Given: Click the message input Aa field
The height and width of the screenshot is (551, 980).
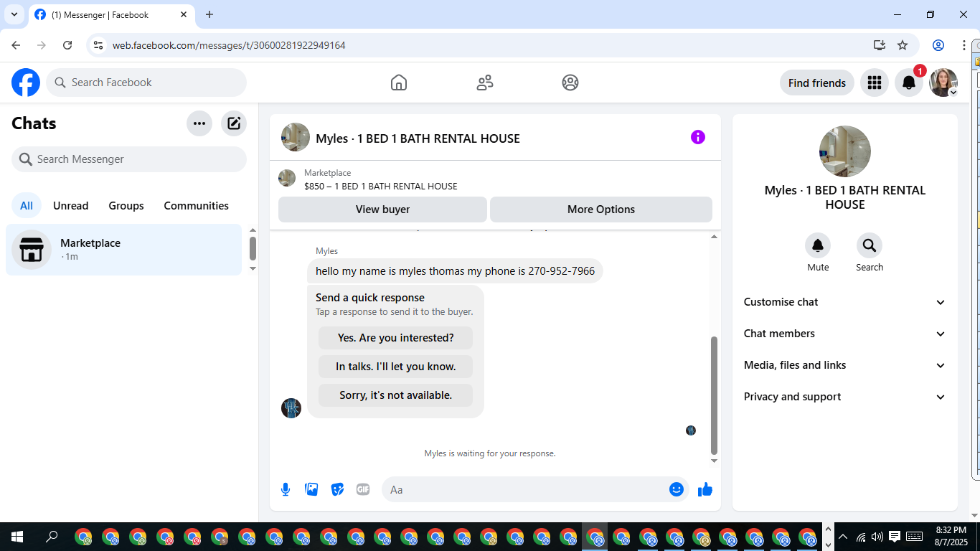Looking at the screenshot, I should pyautogui.click(x=535, y=489).
